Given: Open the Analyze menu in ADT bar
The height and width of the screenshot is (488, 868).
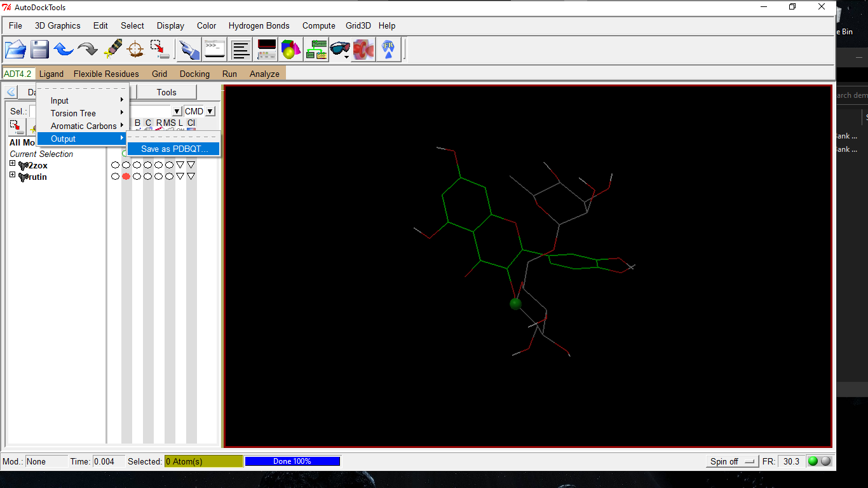Looking at the screenshot, I should [x=264, y=74].
